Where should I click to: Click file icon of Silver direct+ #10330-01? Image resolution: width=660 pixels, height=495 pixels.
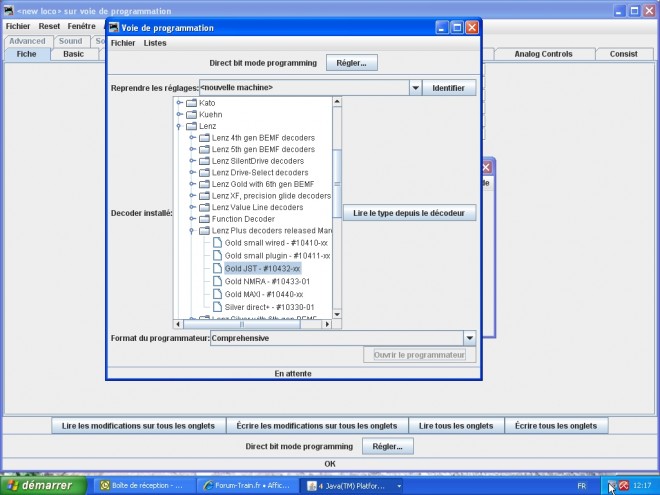coord(217,307)
